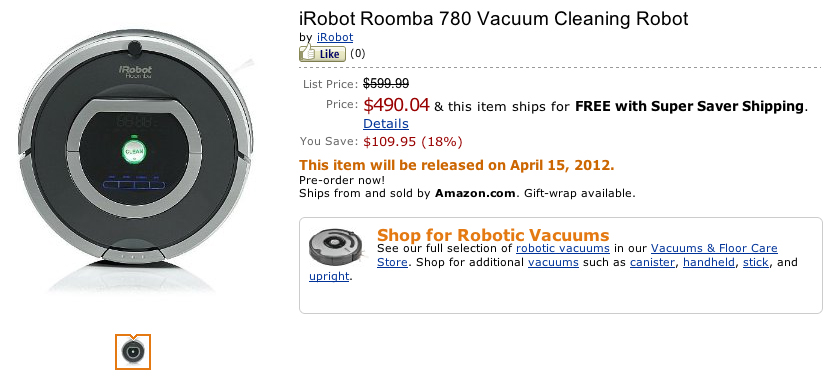Click the April 15, 2012 release notice

click(x=457, y=165)
